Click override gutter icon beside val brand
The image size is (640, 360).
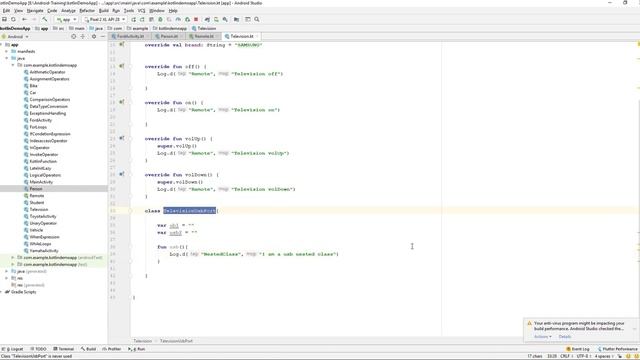pos(122,44)
